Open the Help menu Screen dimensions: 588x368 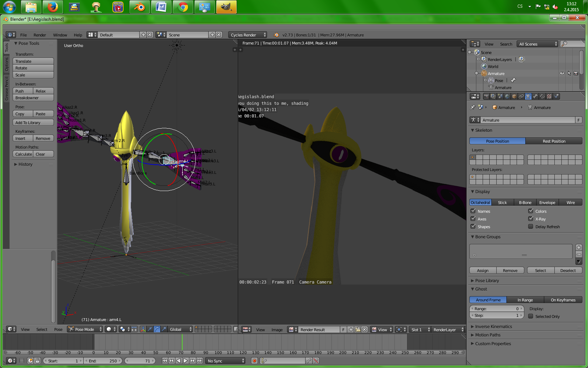[78, 35]
